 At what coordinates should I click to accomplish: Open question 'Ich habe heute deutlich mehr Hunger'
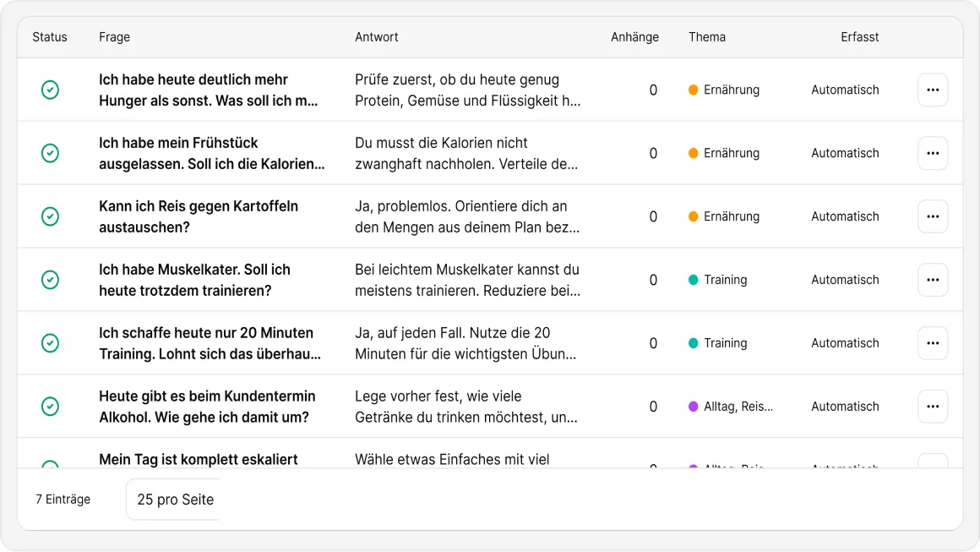click(208, 90)
